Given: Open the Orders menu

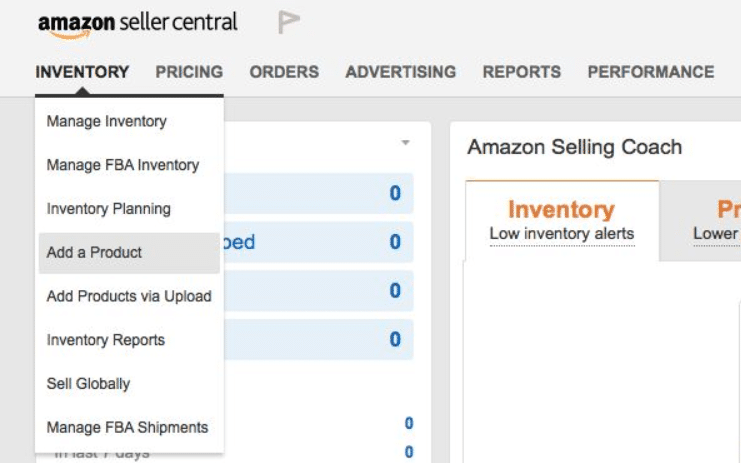Looking at the screenshot, I should click(284, 72).
